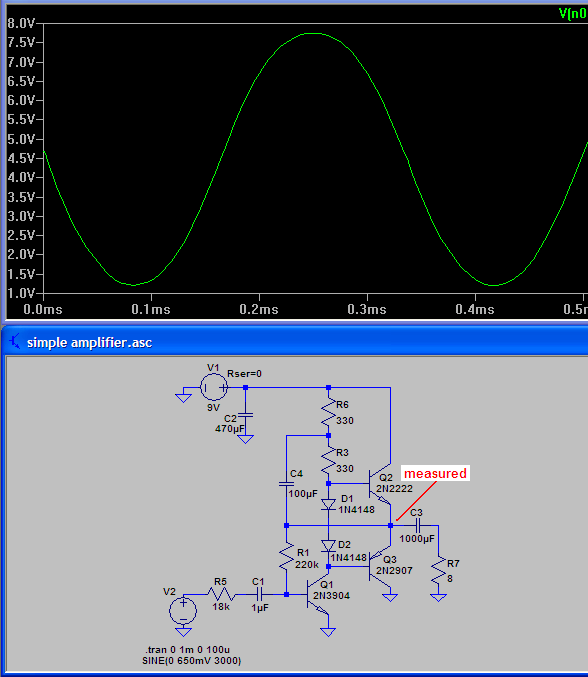Select the C4 100µF capacitor

287,484
